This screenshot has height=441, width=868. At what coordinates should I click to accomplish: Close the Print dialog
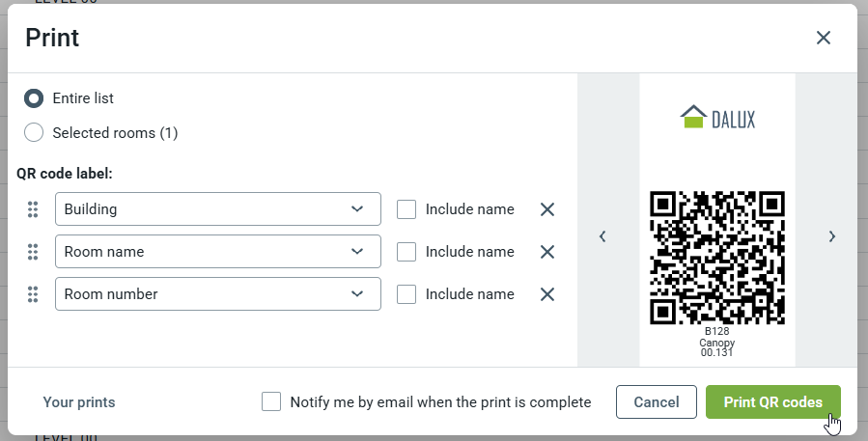click(x=823, y=38)
